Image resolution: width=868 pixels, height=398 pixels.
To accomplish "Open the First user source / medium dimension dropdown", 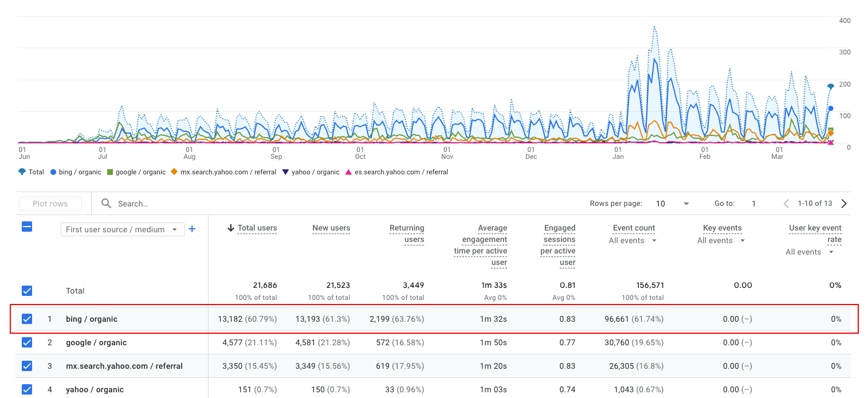I will (x=122, y=229).
